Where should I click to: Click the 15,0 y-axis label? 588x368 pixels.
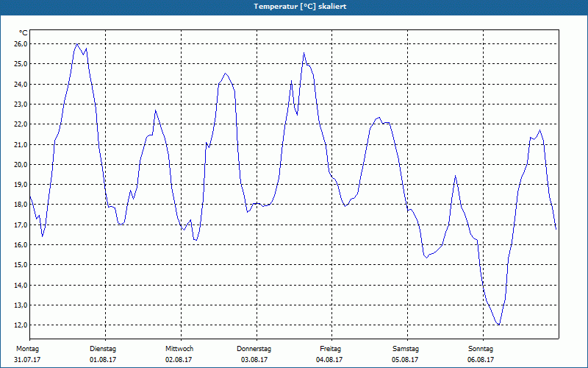pos(21,265)
